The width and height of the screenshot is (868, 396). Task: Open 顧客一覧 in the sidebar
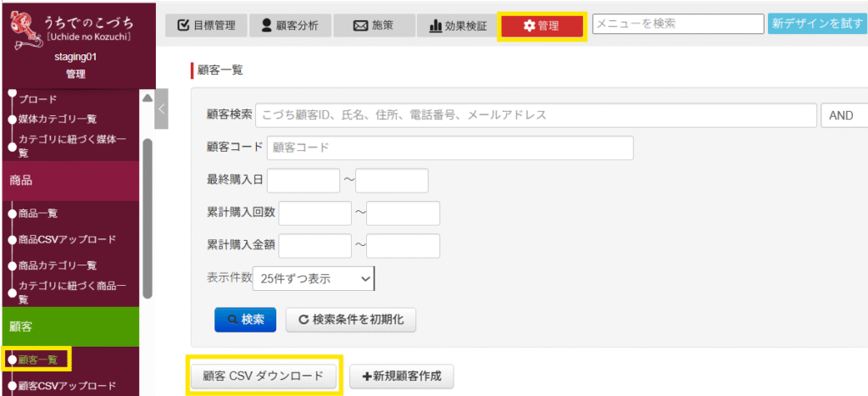pos(38,360)
